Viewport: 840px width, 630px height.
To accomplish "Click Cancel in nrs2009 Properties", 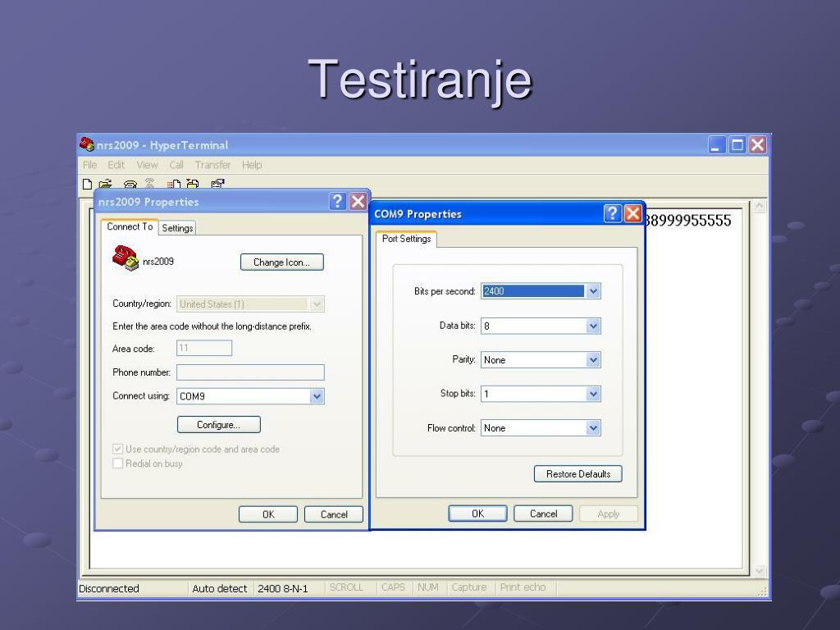I will coord(334,514).
